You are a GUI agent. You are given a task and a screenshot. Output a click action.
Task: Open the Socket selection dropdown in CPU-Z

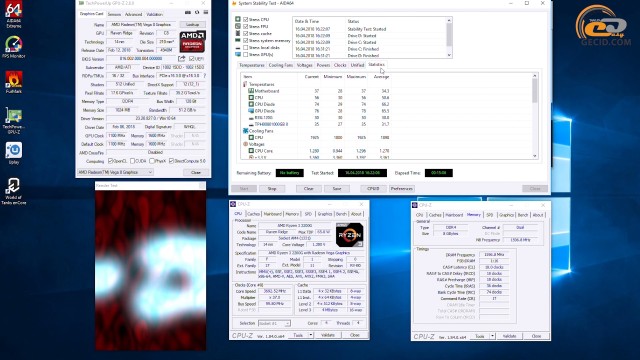(274, 323)
